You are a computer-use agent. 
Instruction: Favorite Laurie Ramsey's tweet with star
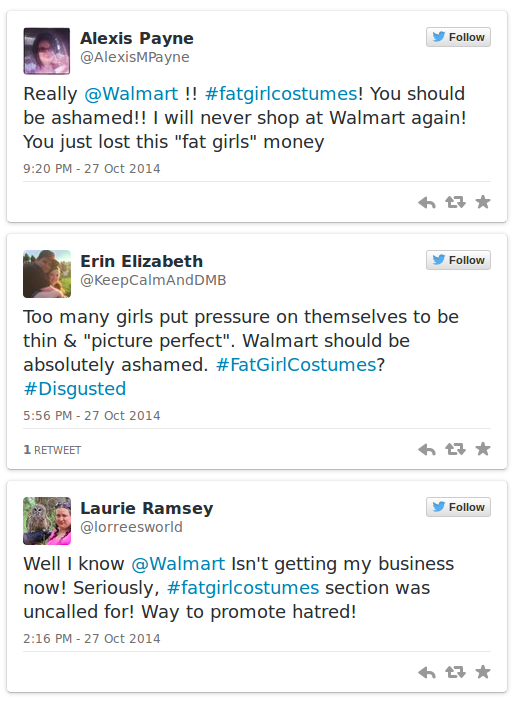(x=483, y=671)
